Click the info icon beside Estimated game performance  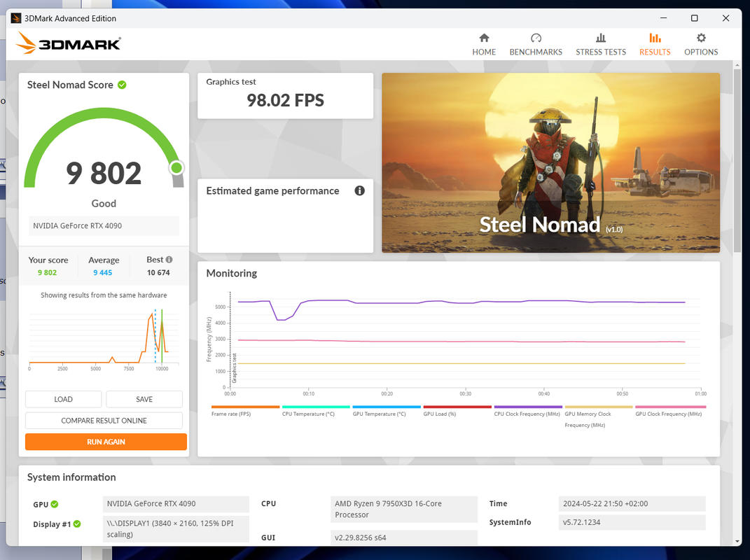click(x=359, y=191)
